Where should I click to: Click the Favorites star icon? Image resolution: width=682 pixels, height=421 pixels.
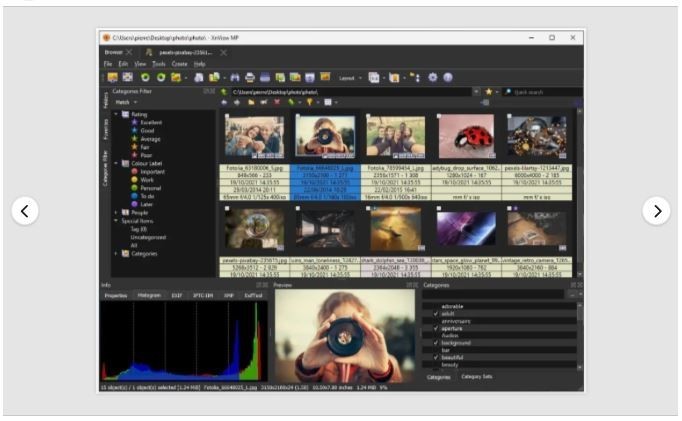coord(489,92)
